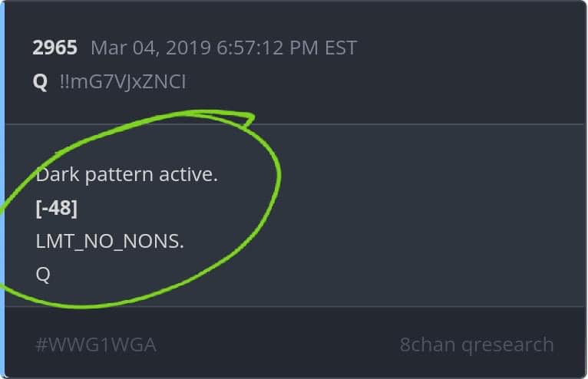This screenshot has width=588, height=379.
Task: Open the #WWG1WGA hashtag
Action: (x=96, y=344)
